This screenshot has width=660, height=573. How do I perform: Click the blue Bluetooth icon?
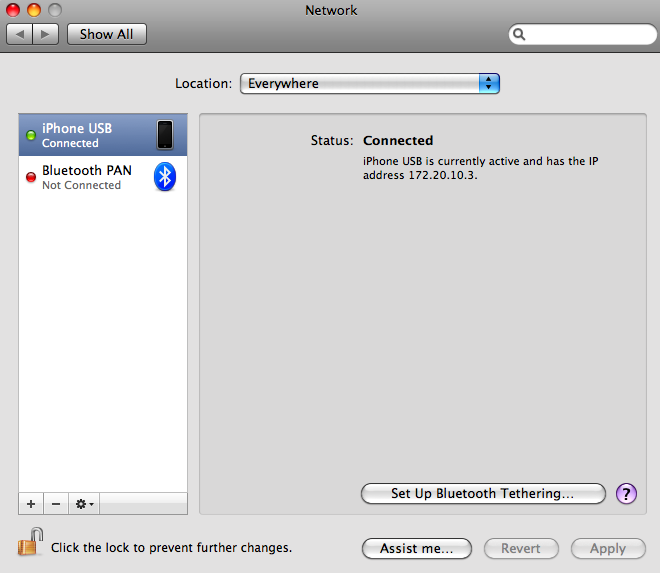[165, 177]
